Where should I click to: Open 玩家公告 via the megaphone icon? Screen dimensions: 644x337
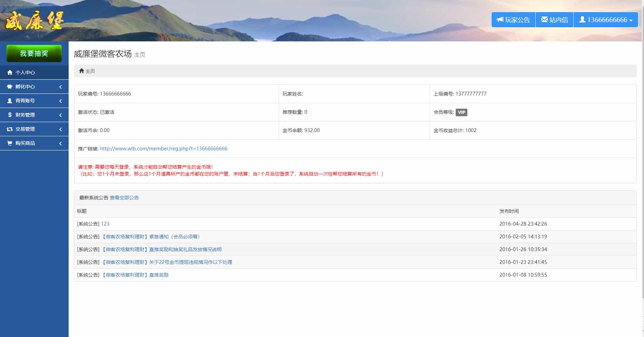click(500, 20)
